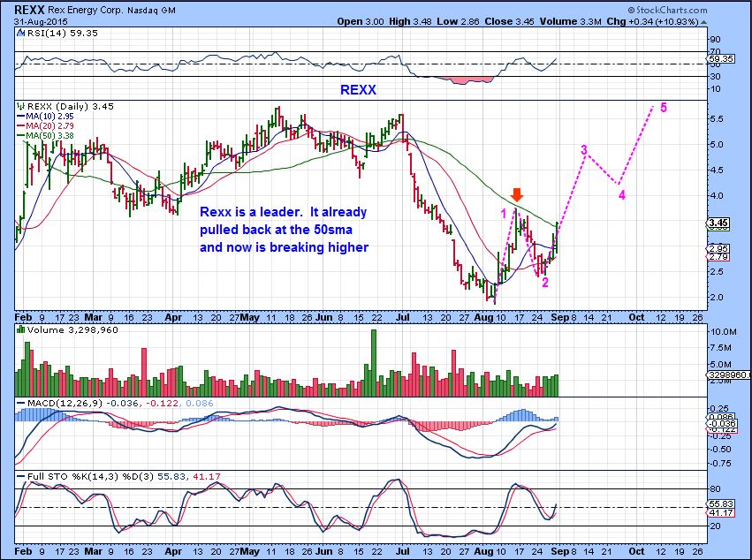Click the Volume legend bar icon

(x=20, y=329)
